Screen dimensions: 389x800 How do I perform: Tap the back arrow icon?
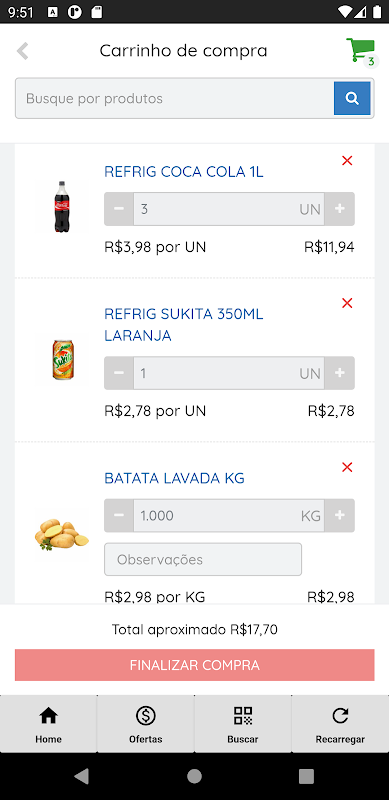pyautogui.click(x=22, y=51)
